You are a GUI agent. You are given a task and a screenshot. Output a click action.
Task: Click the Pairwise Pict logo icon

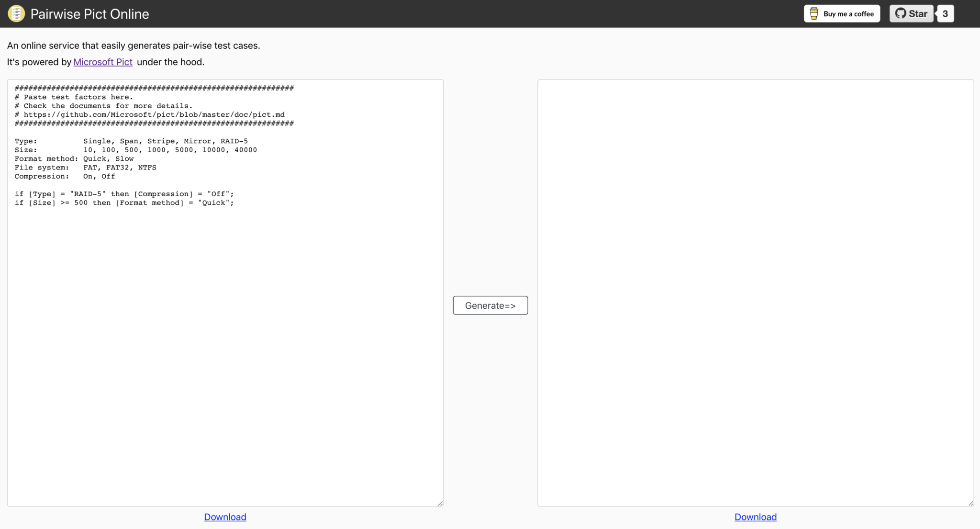pyautogui.click(x=16, y=13)
